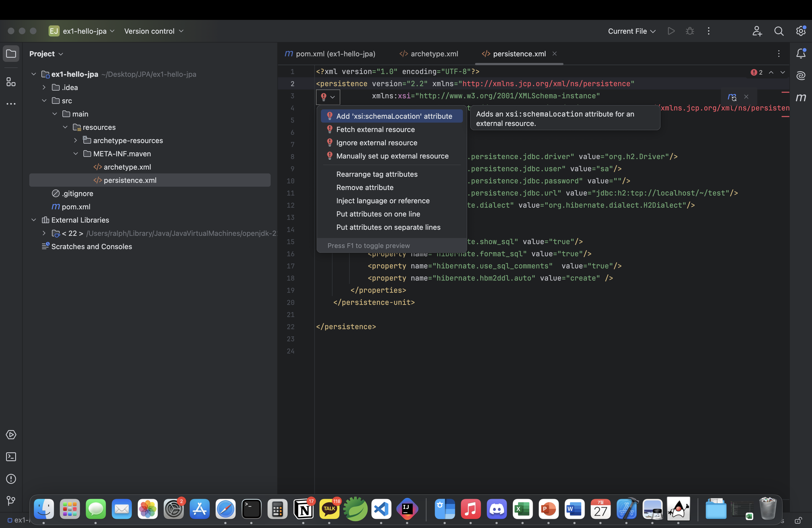Collapse the resources folder
Image resolution: width=812 pixels, height=528 pixels.
click(65, 127)
